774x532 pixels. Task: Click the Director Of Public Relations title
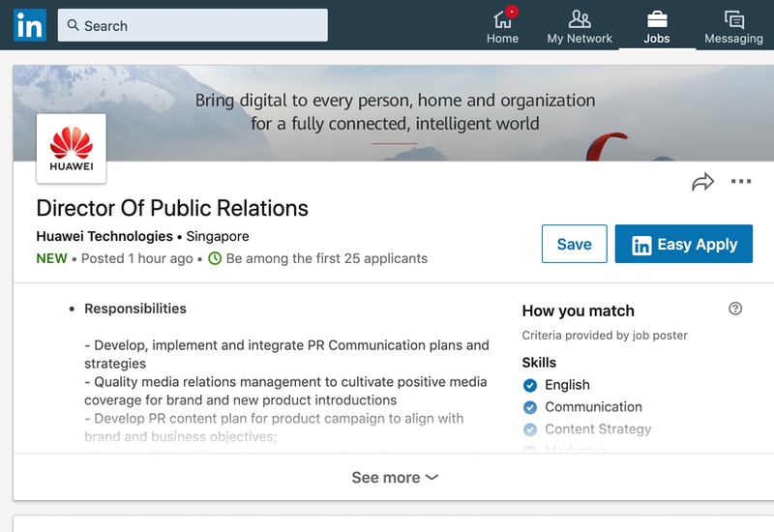tap(172, 208)
